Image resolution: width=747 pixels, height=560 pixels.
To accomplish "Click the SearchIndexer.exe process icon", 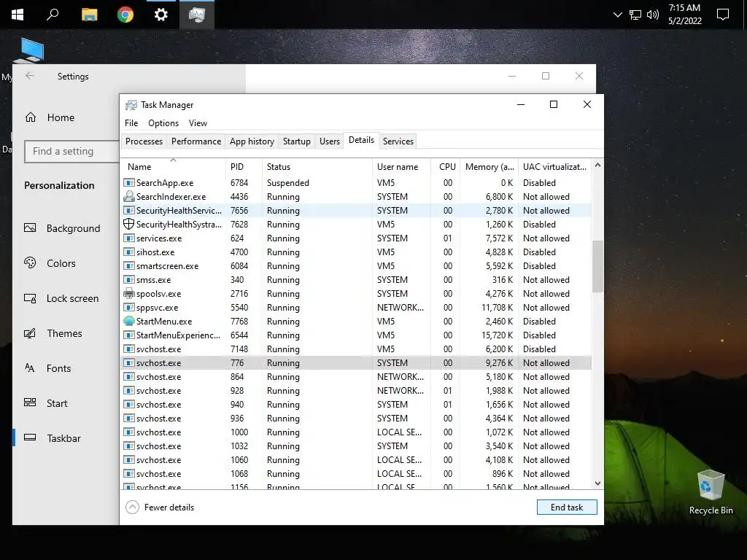I will [128, 197].
